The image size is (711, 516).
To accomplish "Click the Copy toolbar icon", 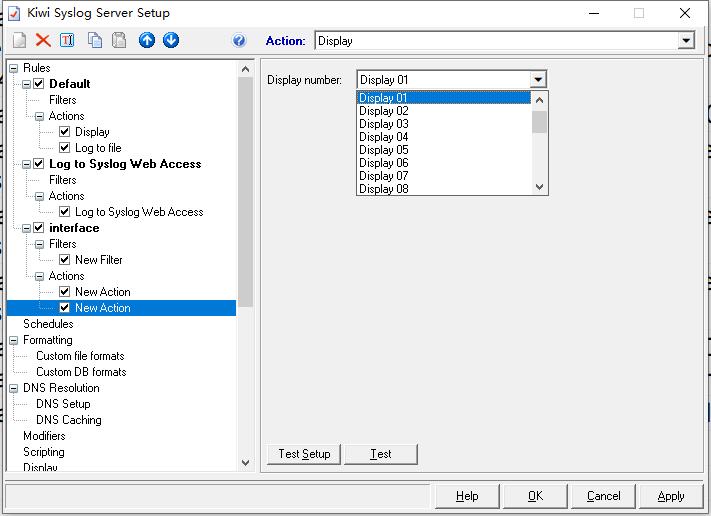I will coord(95,40).
